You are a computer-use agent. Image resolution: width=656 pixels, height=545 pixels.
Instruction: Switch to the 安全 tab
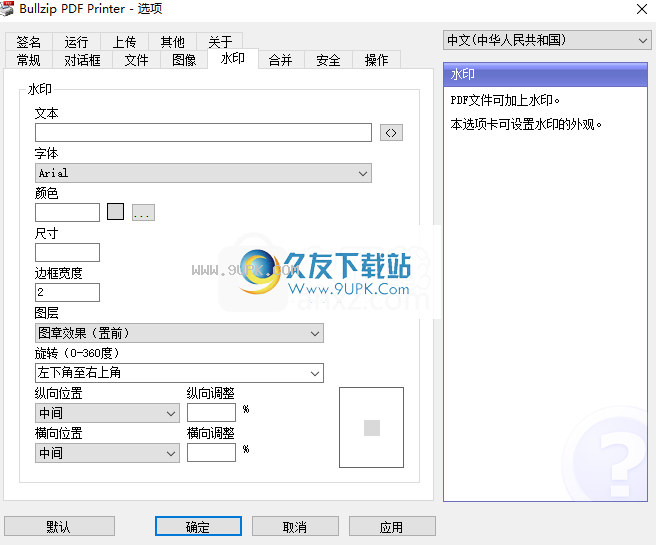click(328, 60)
